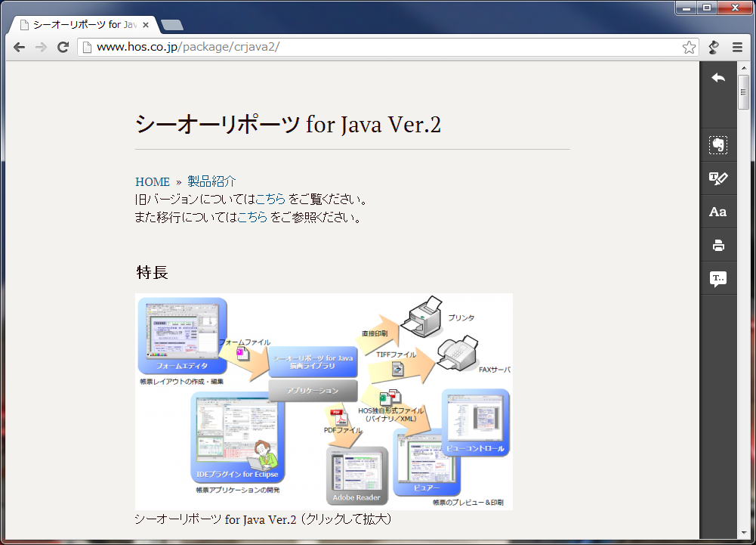Print the article with printer icon
Screen dimensions: 756x545
(718, 245)
